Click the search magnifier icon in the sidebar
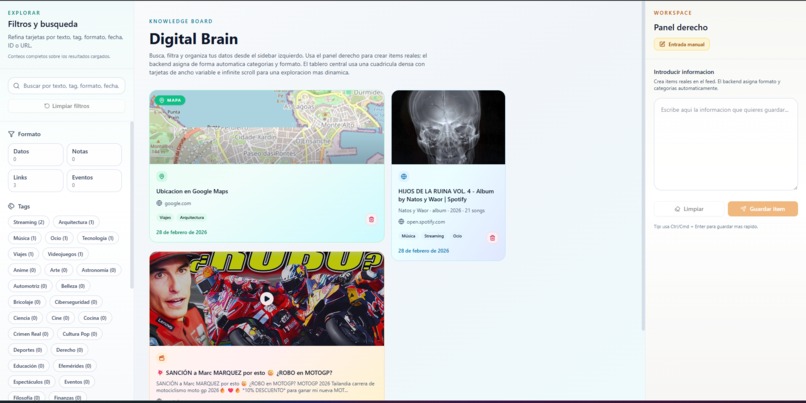Image resolution: width=806 pixels, height=403 pixels. coord(17,86)
